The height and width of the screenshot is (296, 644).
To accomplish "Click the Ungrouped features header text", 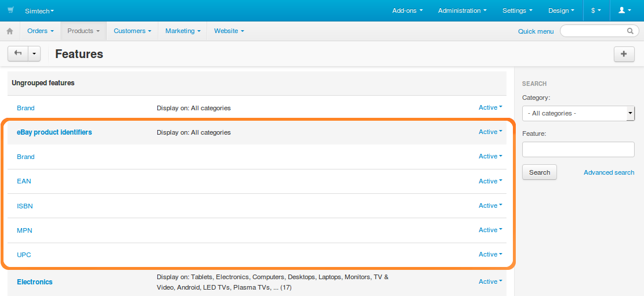I will (x=43, y=83).
